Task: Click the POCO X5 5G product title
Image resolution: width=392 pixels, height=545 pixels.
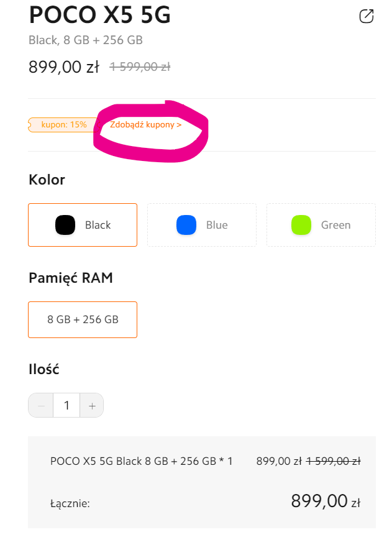Action: click(100, 15)
